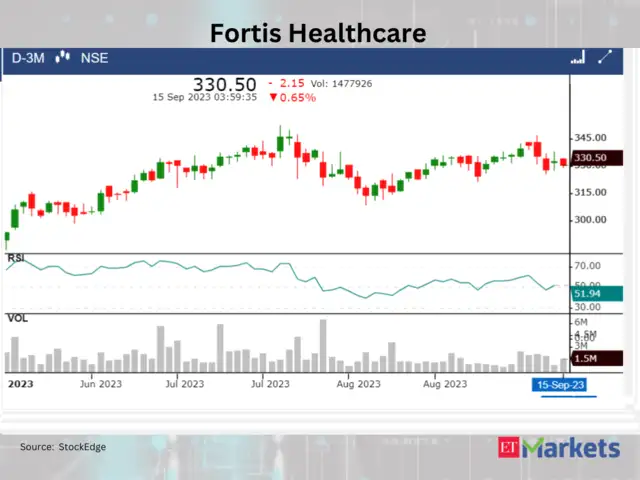
Task: Select the trend line drawing tool
Action: 604,58
